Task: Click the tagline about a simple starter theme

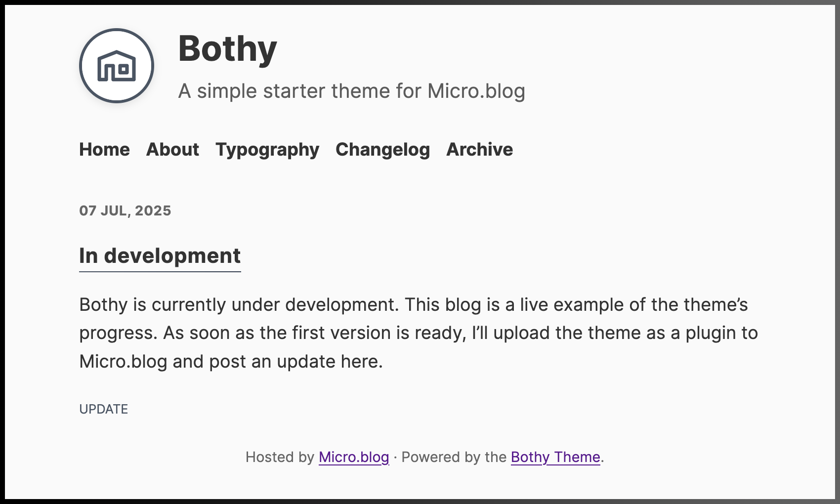Action: tap(351, 91)
